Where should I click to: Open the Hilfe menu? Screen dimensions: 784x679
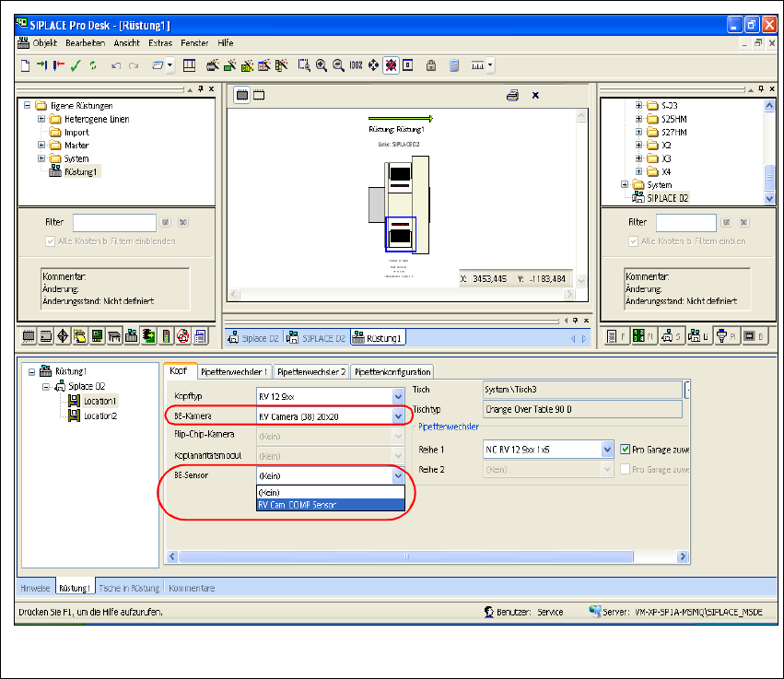pyautogui.click(x=226, y=43)
